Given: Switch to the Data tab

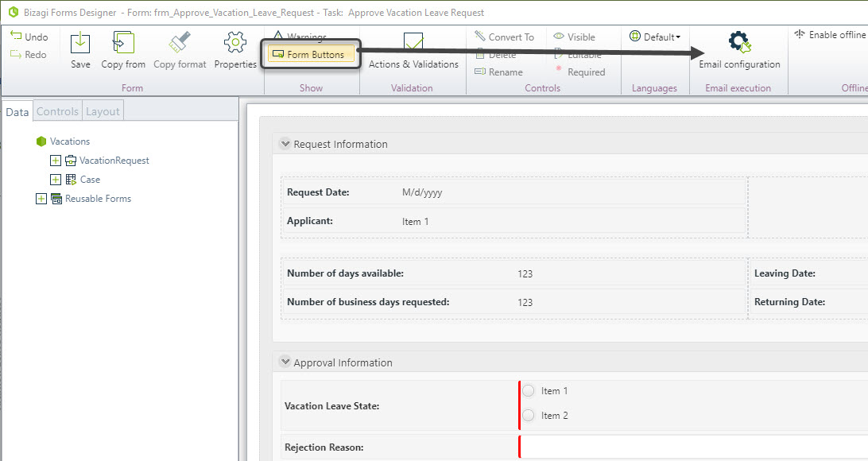Looking at the screenshot, I should coord(17,112).
